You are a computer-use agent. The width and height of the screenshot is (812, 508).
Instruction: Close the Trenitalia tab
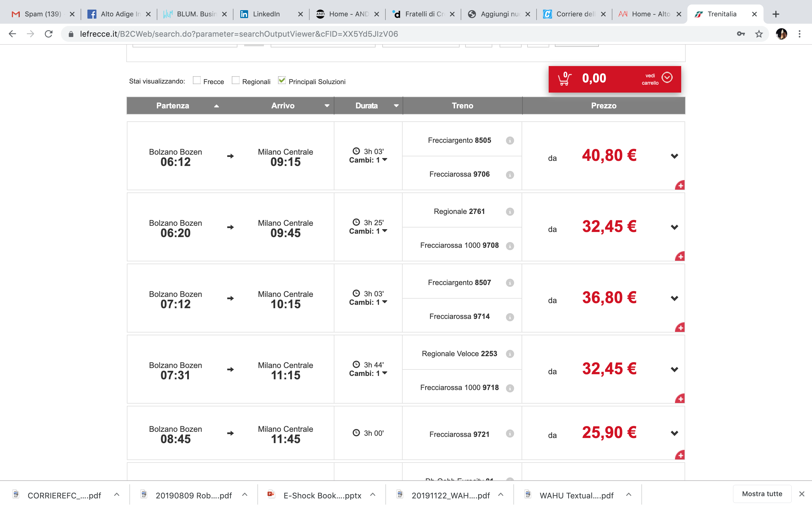click(x=754, y=14)
